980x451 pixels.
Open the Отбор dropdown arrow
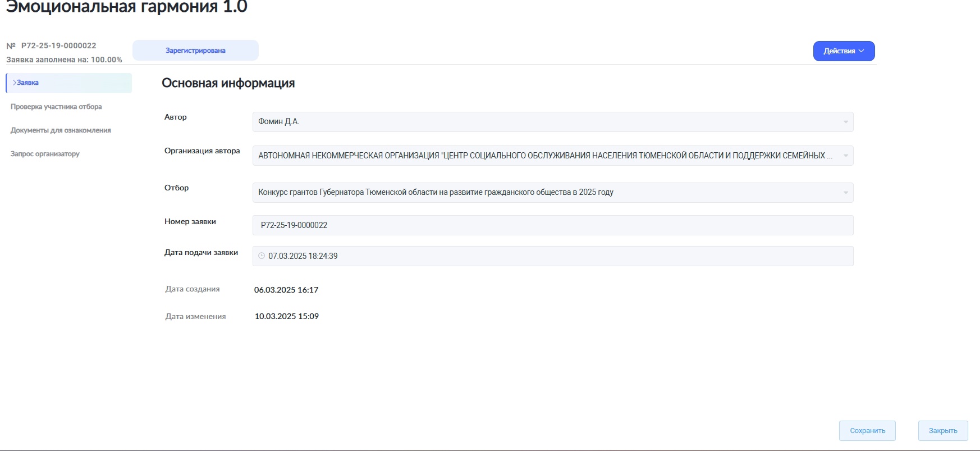coord(845,193)
